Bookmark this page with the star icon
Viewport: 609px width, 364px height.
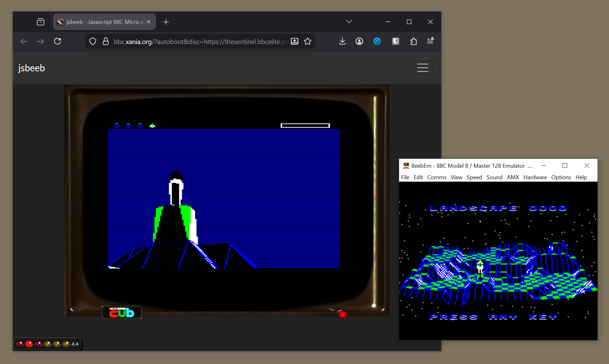point(308,41)
